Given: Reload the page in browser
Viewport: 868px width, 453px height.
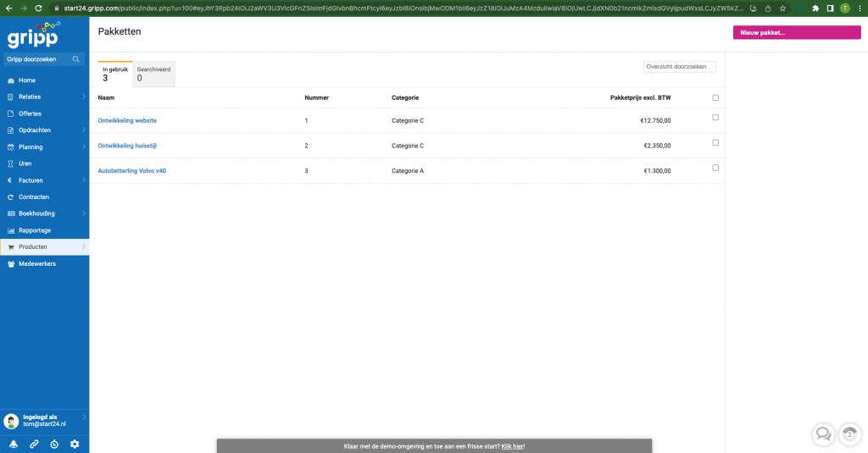Looking at the screenshot, I should 38,8.
